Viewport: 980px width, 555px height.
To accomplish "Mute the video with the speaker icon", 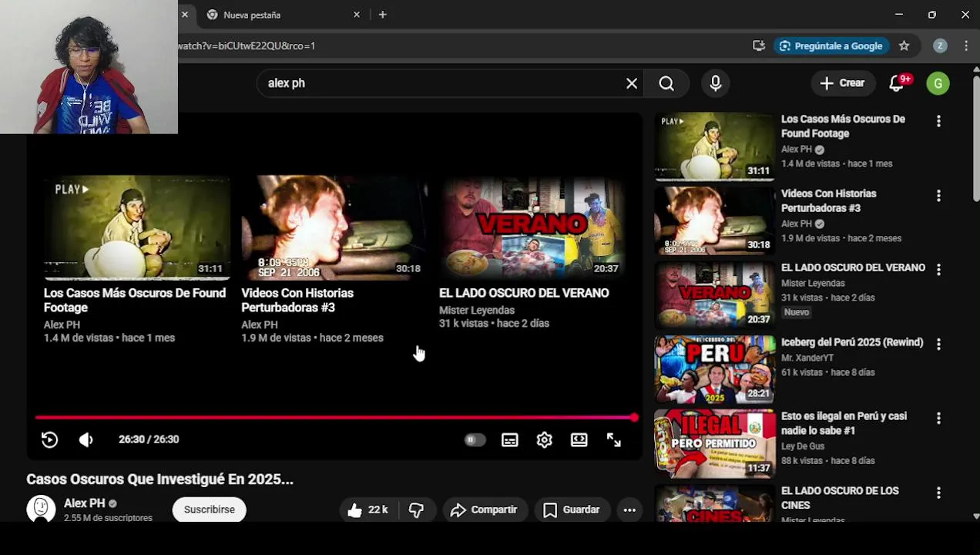I will click(86, 439).
